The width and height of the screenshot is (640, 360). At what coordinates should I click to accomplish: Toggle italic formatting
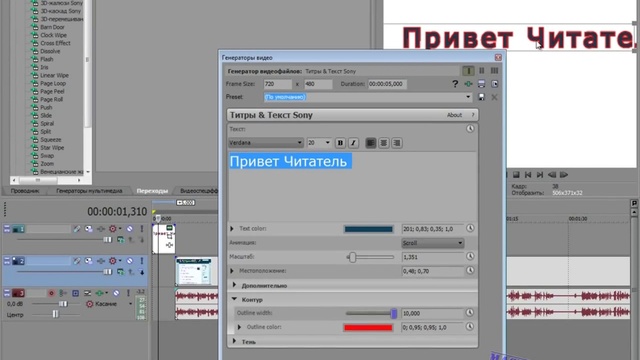click(353, 143)
